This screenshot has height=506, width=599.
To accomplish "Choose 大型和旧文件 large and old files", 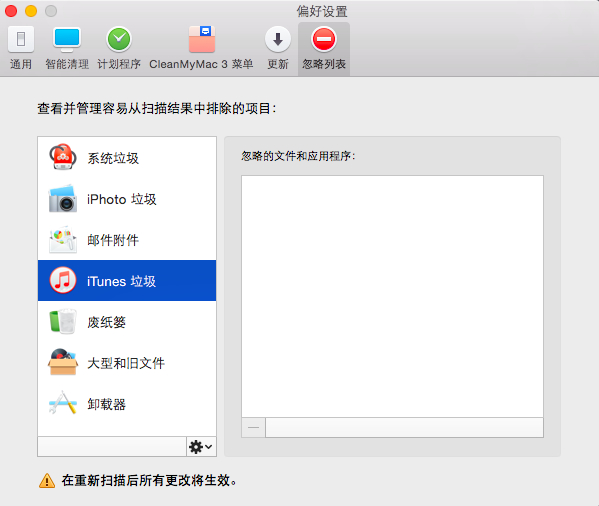I will click(127, 362).
